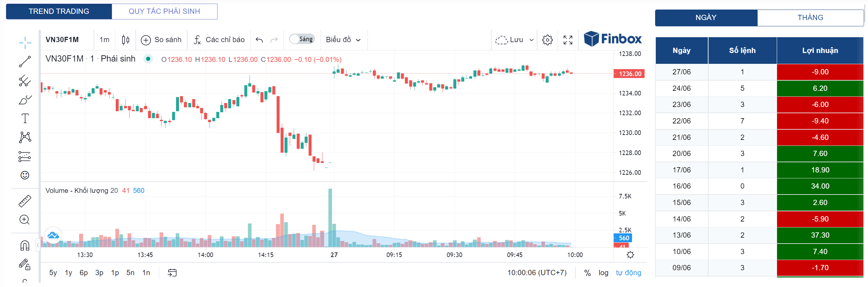Expand the Biểu đồ dropdown

pyautogui.click(x=343, y=40)
